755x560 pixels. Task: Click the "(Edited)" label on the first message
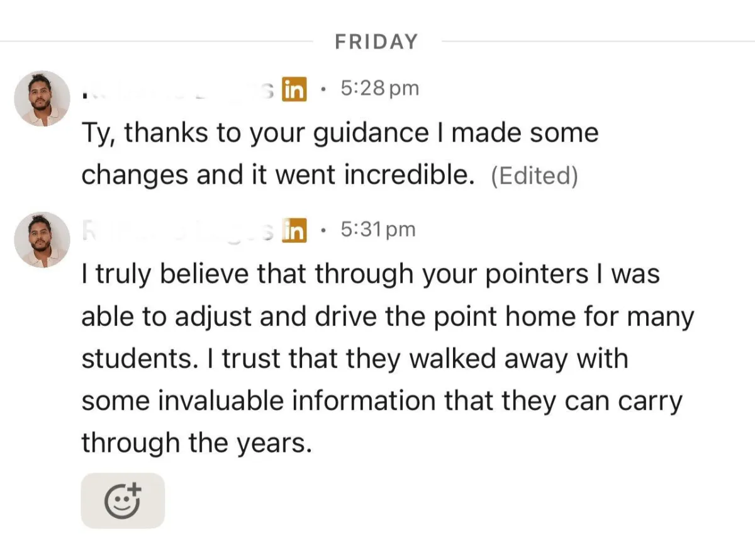tap(534, 177)
